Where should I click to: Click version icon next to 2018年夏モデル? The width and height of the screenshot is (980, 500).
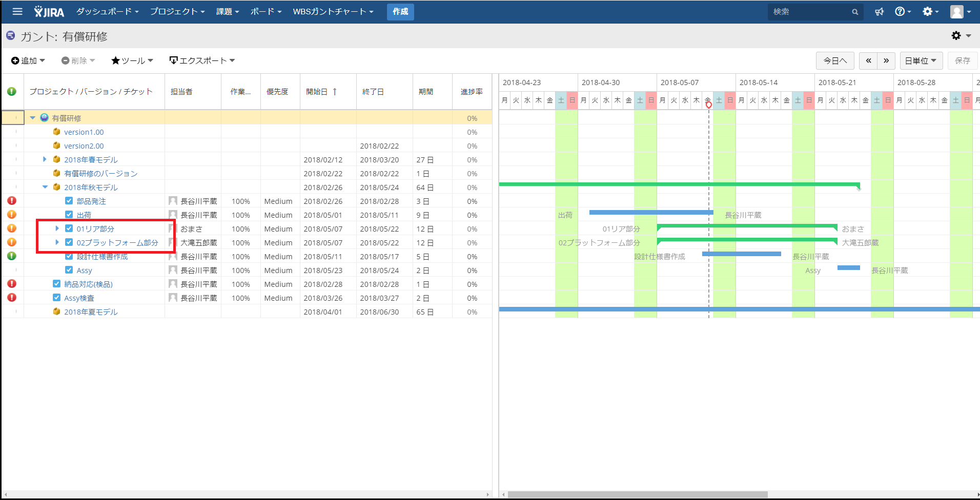(x=57, y=311)
